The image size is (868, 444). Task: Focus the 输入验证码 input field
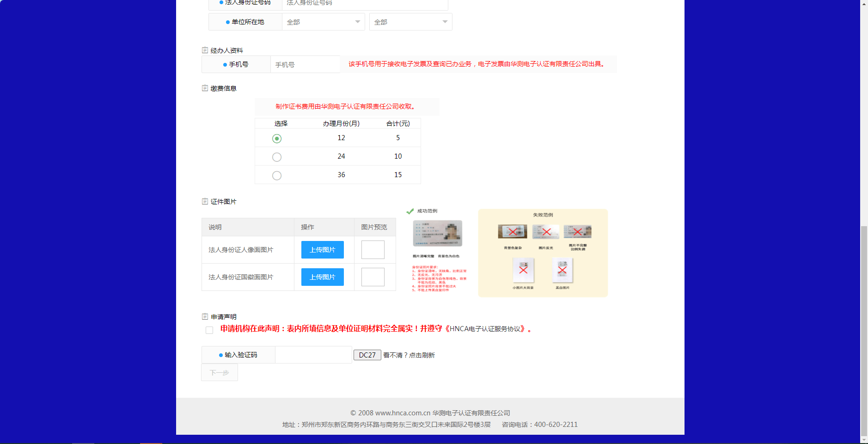[x=313, y=355]
